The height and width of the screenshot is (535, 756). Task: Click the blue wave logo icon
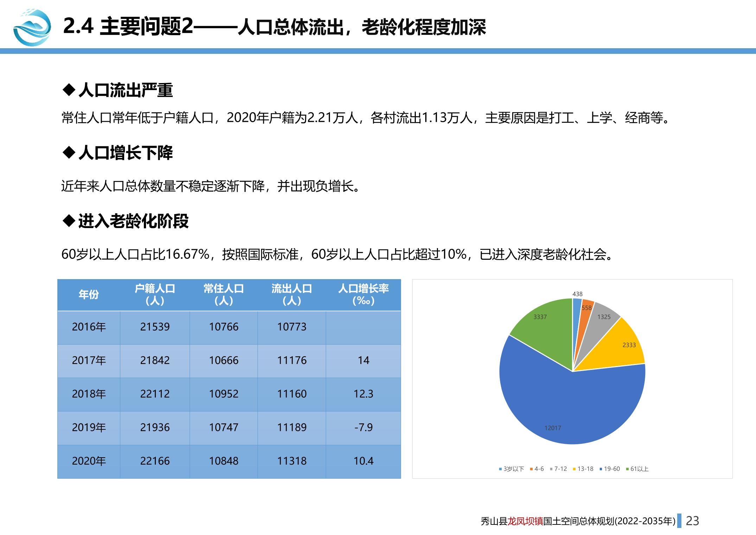click(32, 27)
